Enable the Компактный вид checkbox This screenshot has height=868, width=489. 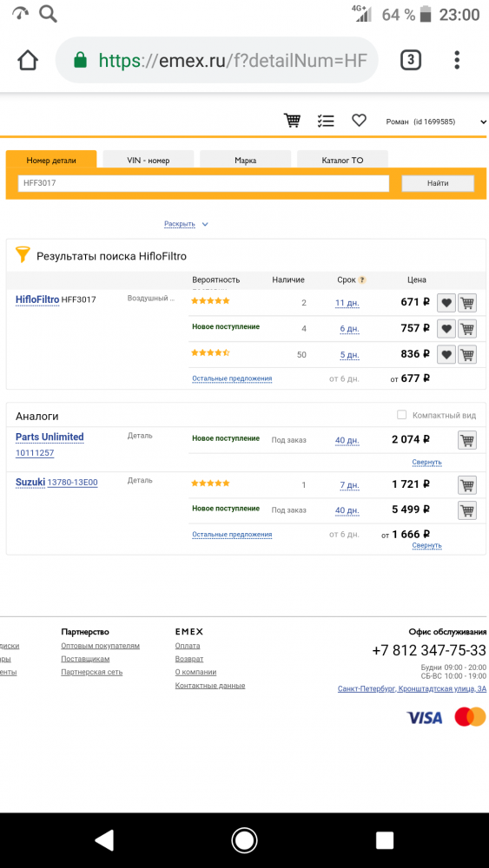(x=402, y=415)
